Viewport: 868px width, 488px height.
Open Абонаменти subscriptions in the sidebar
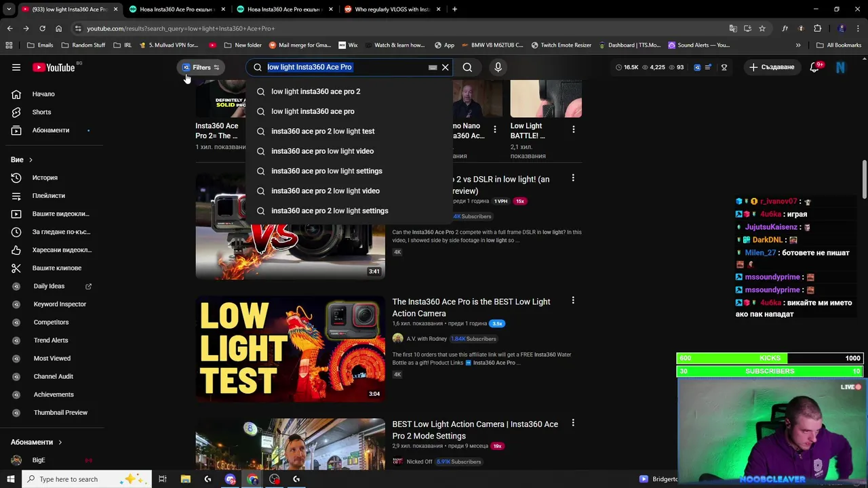[x=51, y=130]
